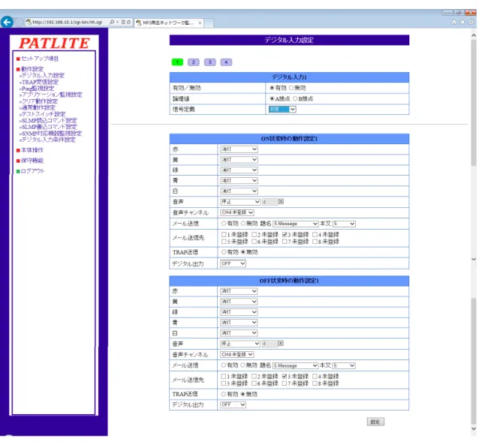Screen dimensions: 479x448
Task: Click the browser address bar URL
Action: pyautogui.click(x=68, y=23)
